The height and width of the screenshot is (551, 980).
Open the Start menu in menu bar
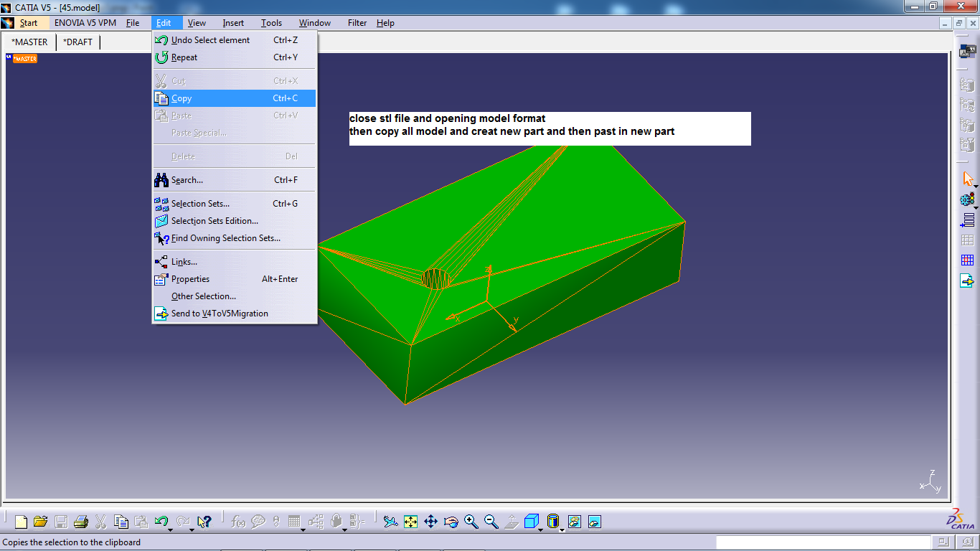[29, 23]
